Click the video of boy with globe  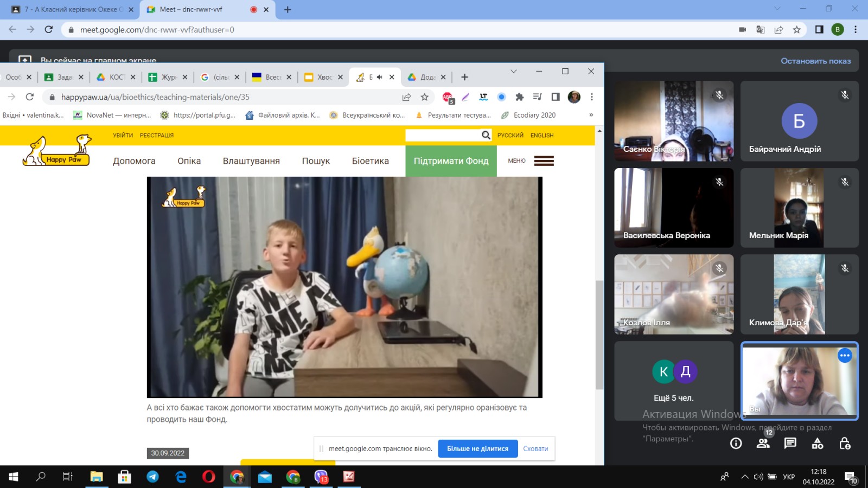click(344, 287)
